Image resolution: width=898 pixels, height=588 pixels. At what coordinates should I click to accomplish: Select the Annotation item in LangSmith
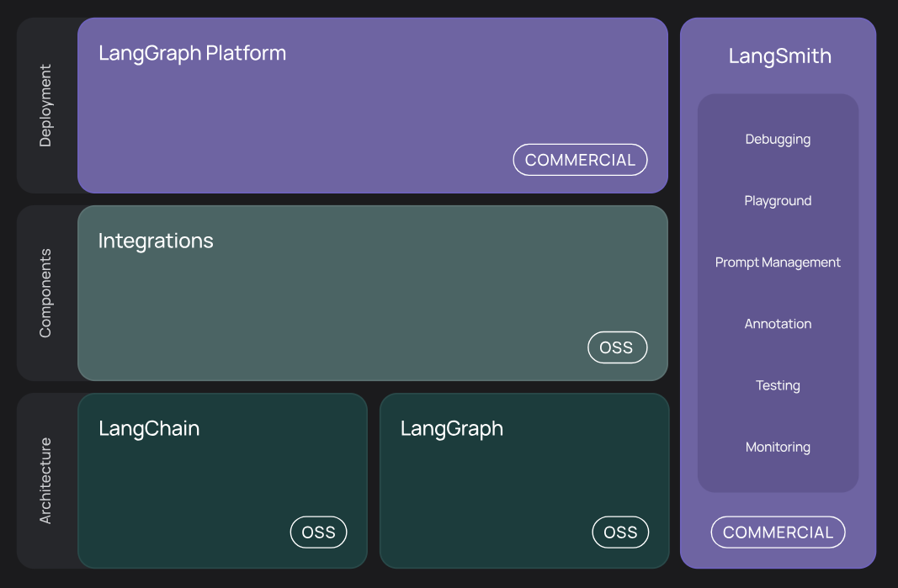(778, 323)
